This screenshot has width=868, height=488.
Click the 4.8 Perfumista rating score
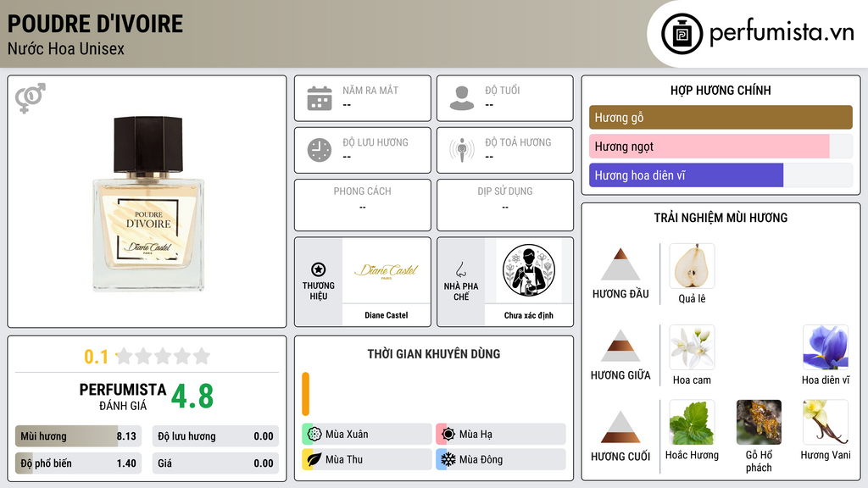click(192, 396)
